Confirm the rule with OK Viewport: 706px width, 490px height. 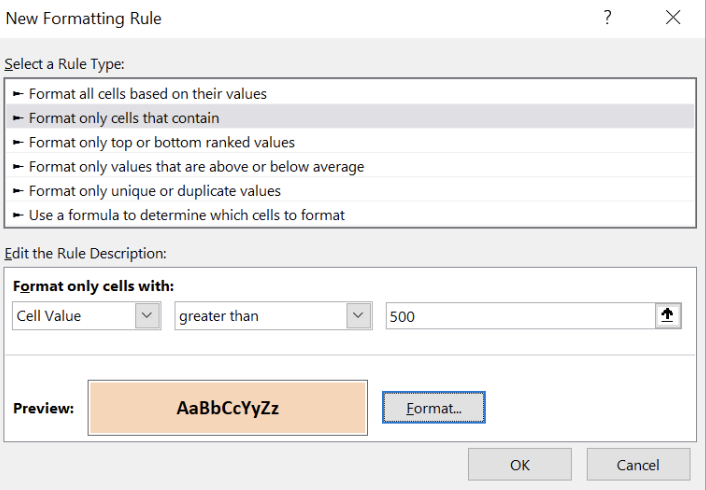point(520,464)
